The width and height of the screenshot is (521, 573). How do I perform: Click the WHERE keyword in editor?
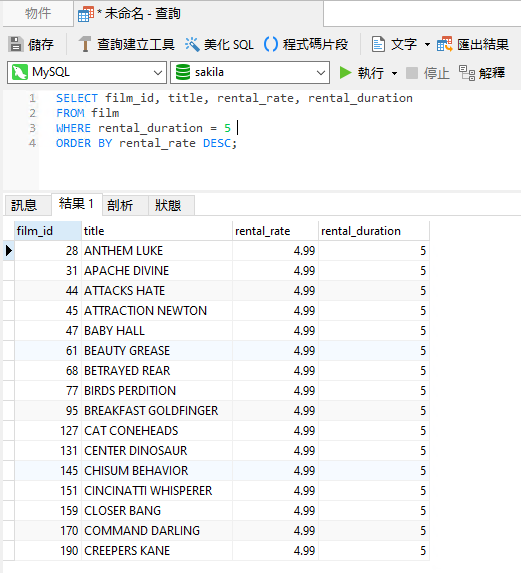pos(73,128)
